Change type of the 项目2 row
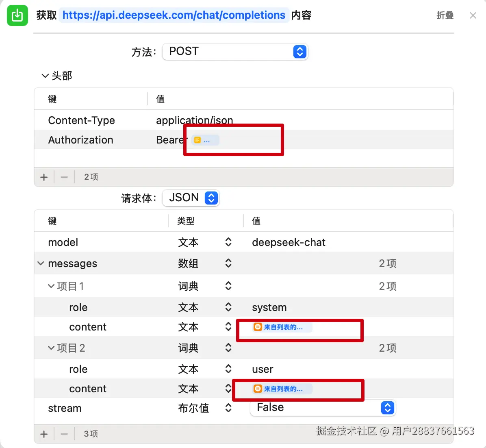Image resolution: width=486 pixels, height=448 pixels. pos(228,348)
